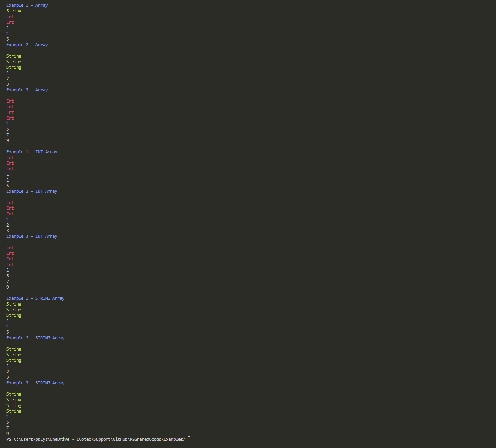Click the "Example 1 - STRING Array" heading
Screen dimensions: 496x448
[x=35, y=298]
